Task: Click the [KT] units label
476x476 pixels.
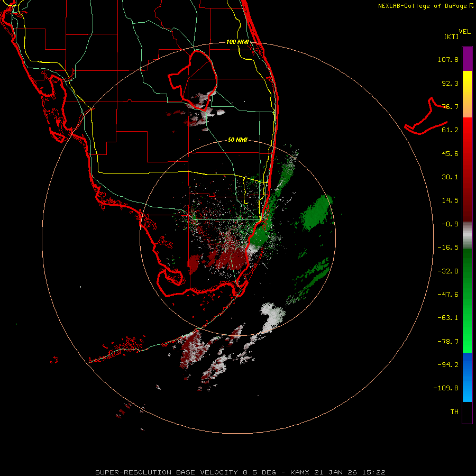Action: click(452, 36)
